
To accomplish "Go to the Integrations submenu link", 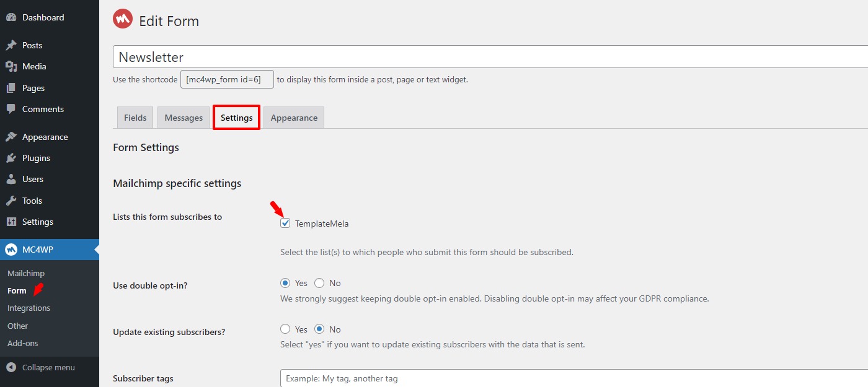I will pos(29,308).
